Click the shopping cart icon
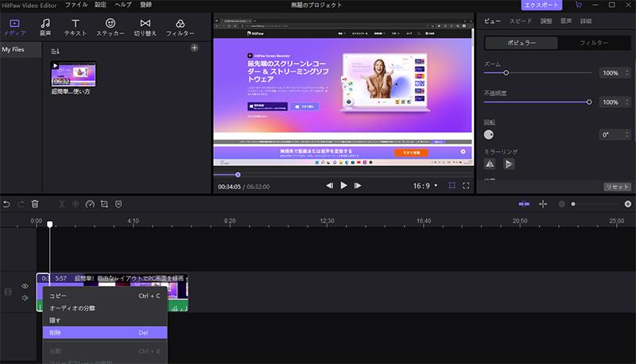 click(578, 5)
